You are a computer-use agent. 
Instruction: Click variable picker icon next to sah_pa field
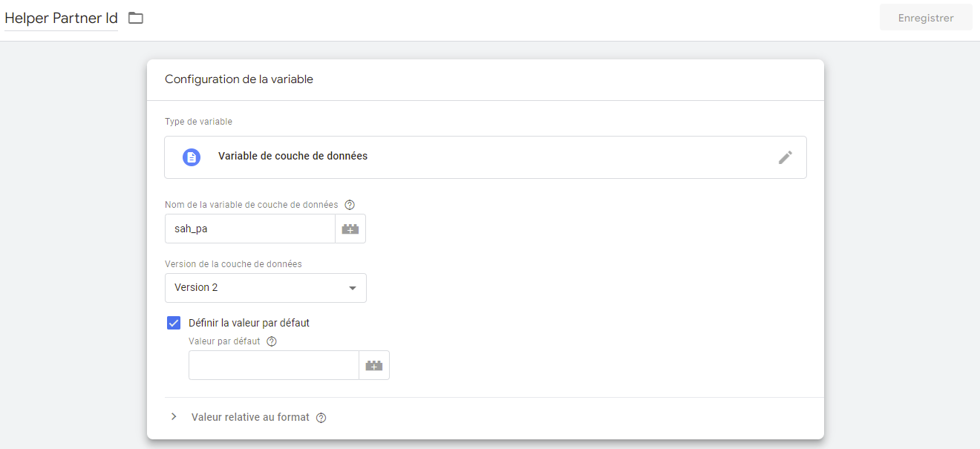pos(350,229)
